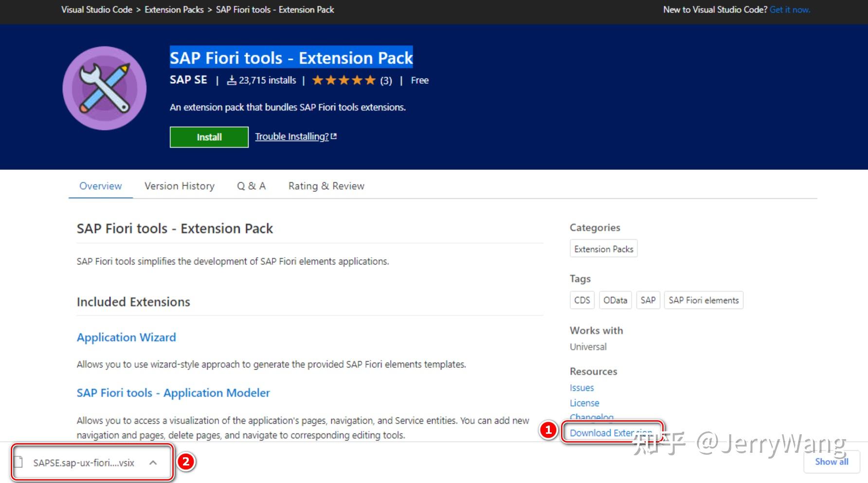This screenshot has height=483, width=868.
Task: Open the Trouble Installing link
Action: (x=291, y=136)
